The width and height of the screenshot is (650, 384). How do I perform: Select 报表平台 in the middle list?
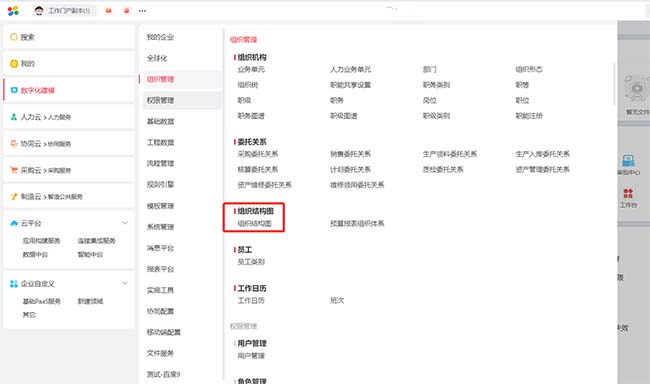tap(160, 269)
